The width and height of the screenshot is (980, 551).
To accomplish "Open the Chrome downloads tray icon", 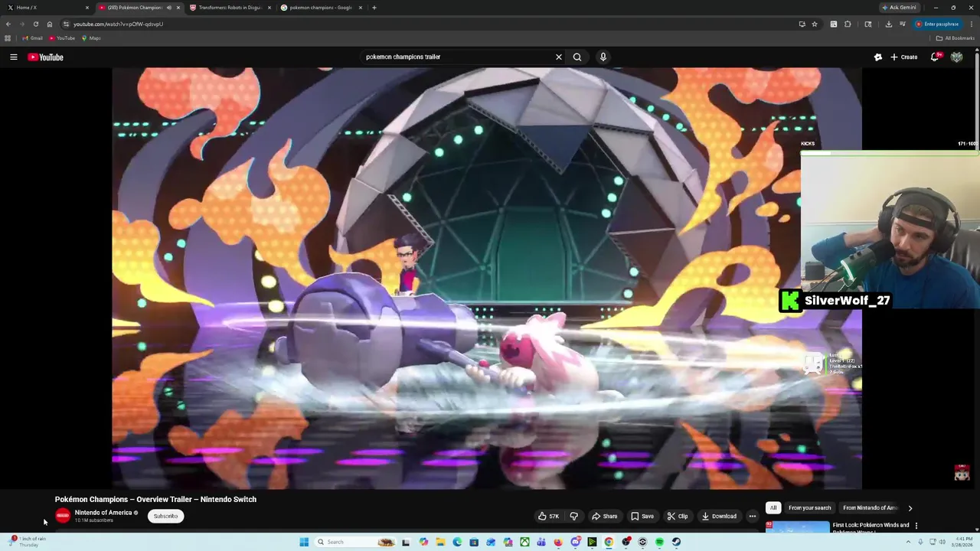I will (888, 24).
